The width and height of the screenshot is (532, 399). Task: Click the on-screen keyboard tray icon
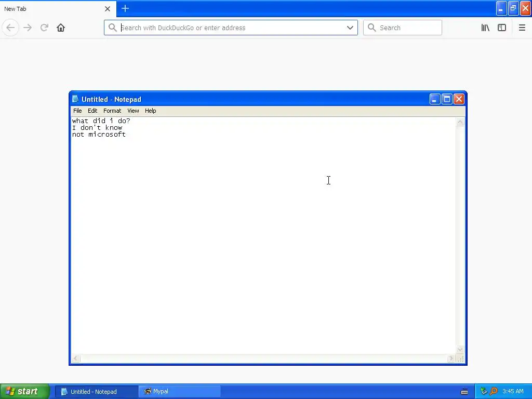pyautogui.click(x=464, y=392)
